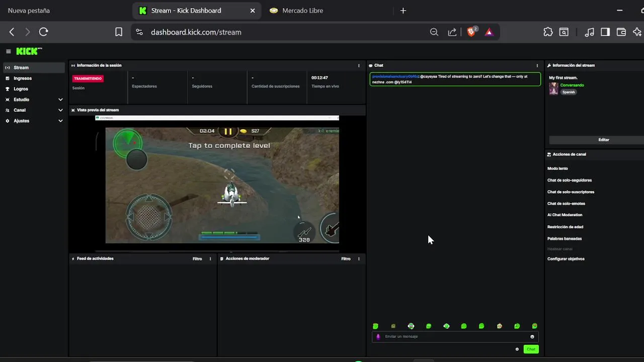Click the purple identity badge in the message field
Image resolution: width=644 pixels, height=362 pixels.
[x=378, y=337]
